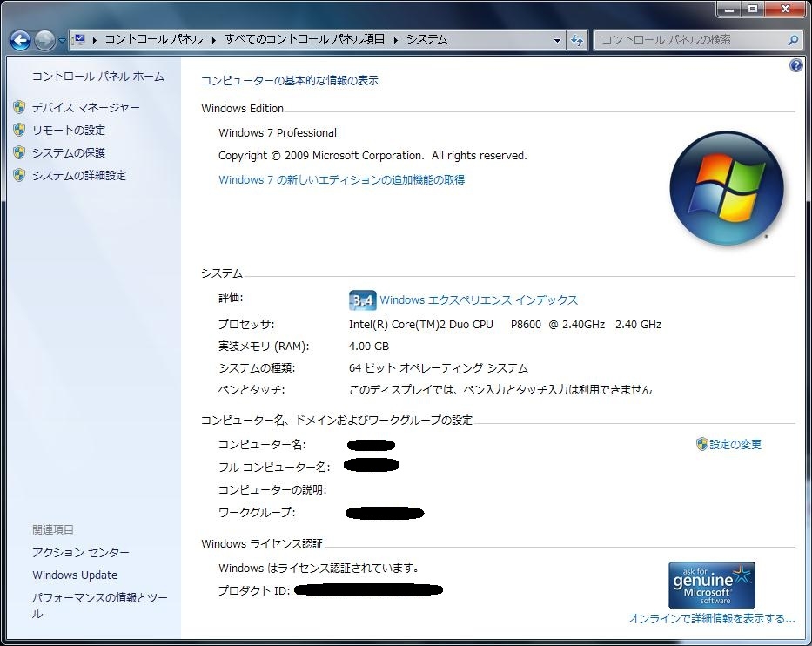The image size is (812, 646).
Task: Open リモートの設定 link
Action: click(x=69, y=130)
